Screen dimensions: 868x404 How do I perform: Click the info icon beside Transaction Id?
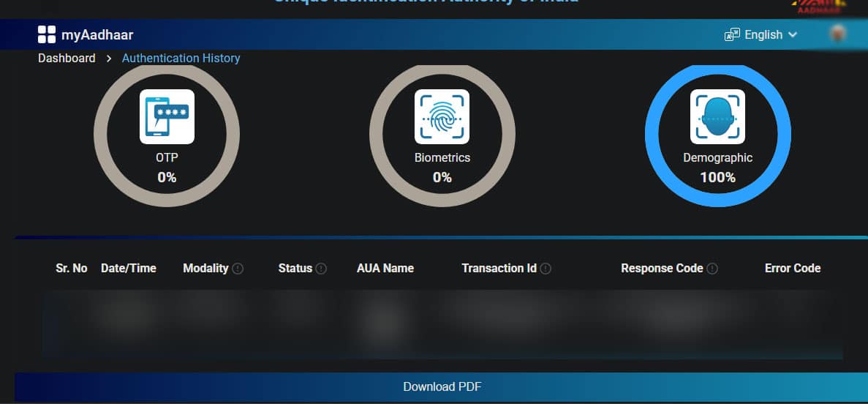pyautogui.click(x=546, y=269)
